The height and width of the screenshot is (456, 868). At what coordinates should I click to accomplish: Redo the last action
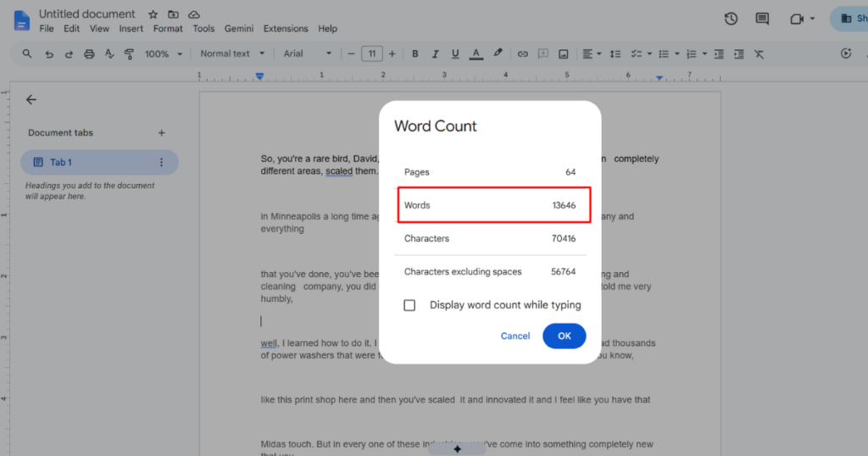tap(69, 54)
